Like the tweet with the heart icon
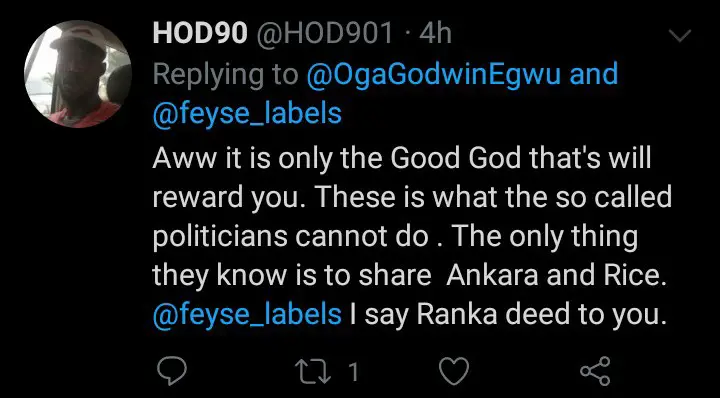The width and height of the screenshot is (720, 398). tap(454, 371)
